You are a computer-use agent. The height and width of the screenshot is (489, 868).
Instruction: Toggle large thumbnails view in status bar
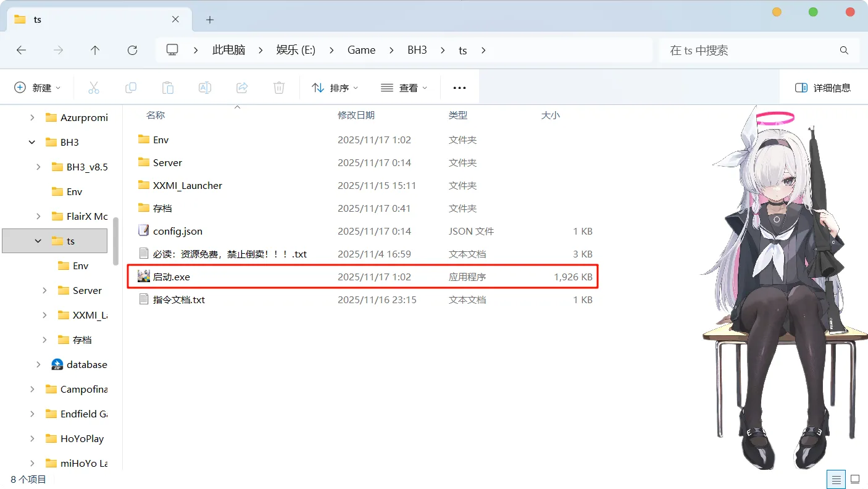pos(856,479)
